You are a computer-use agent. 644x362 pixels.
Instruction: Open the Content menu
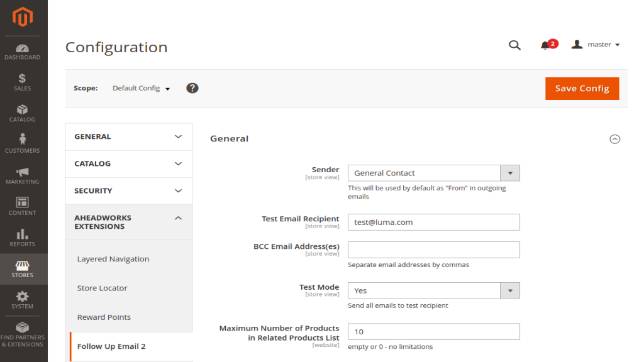tap(23, 206)
